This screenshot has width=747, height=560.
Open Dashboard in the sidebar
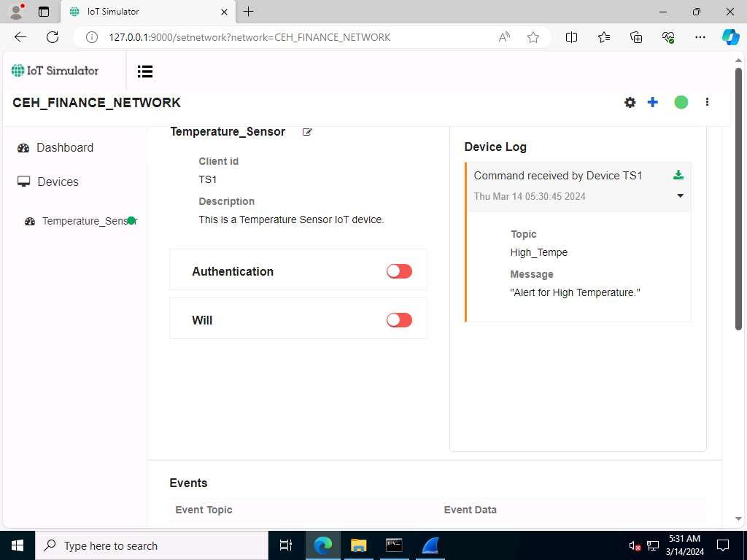(x=55, y=147)
